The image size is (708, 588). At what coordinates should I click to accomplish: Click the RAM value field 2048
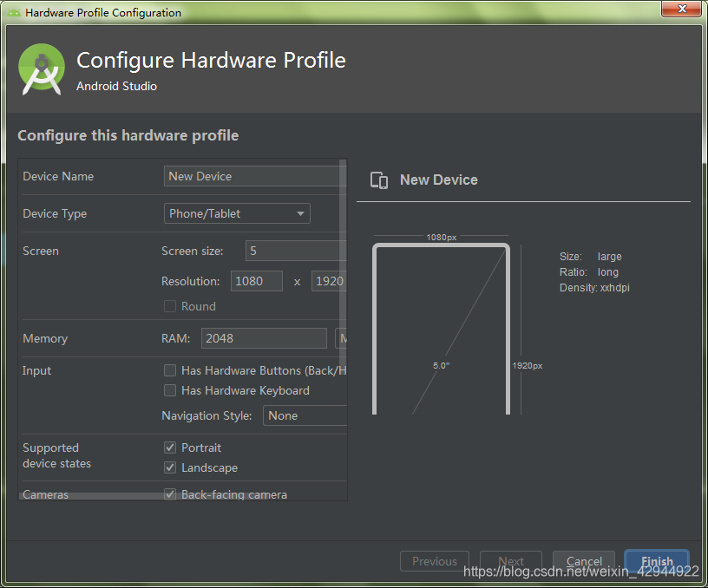264,338
